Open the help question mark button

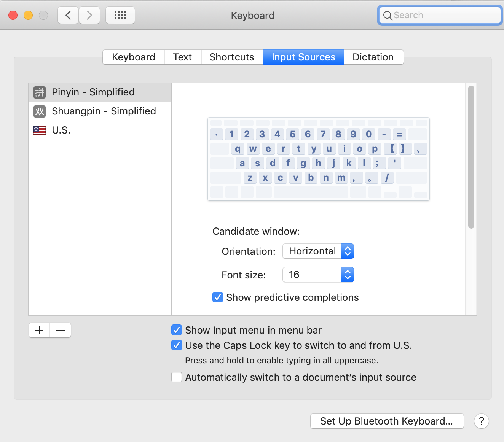coord(481,421)
